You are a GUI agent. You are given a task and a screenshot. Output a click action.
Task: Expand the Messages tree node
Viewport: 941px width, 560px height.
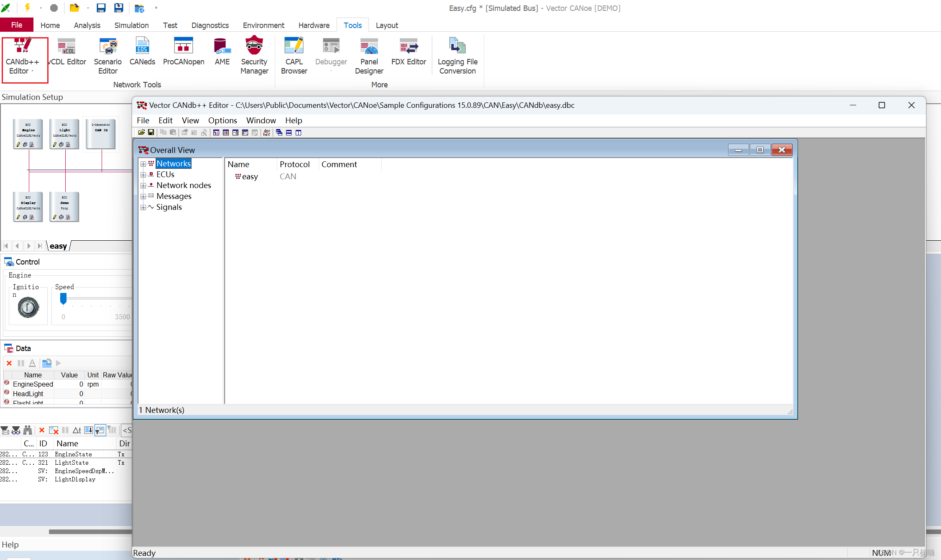click(143, 196)
